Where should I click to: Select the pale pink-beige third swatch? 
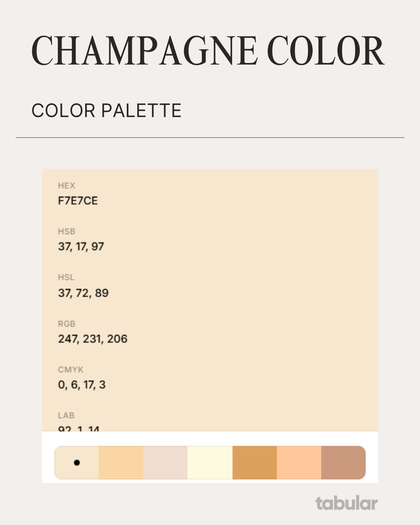pyautogui.click(x=165, y=463)
